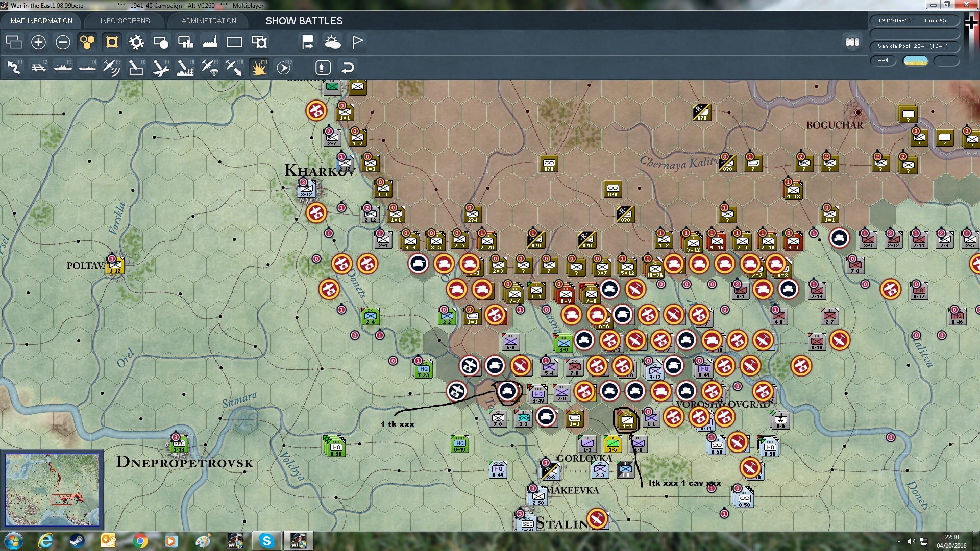980x551 pixels.
Task: Select F10 air transfer mode icon
Action: 234,67
